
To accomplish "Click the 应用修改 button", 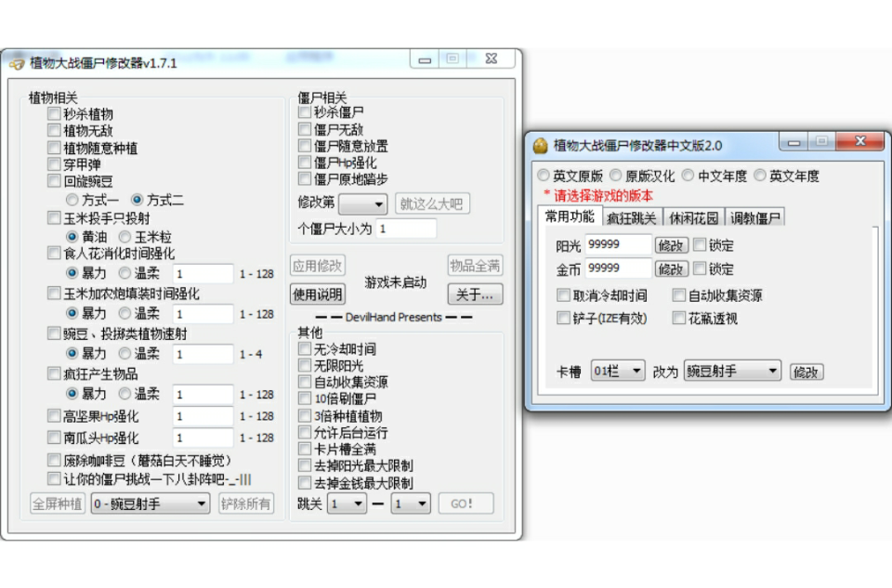I will [x=318, y=266].
